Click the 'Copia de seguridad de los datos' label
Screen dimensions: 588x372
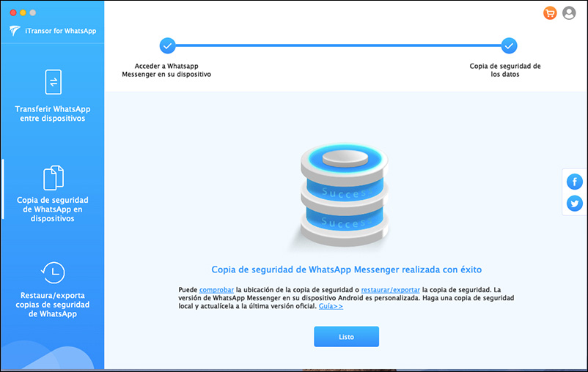click(x=505, y=70)
